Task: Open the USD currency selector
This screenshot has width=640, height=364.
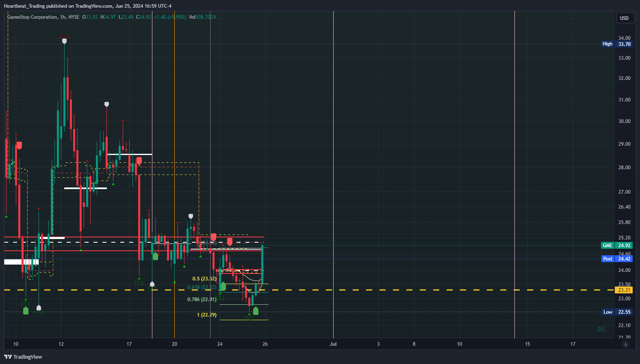Action: tap(625, 18)
